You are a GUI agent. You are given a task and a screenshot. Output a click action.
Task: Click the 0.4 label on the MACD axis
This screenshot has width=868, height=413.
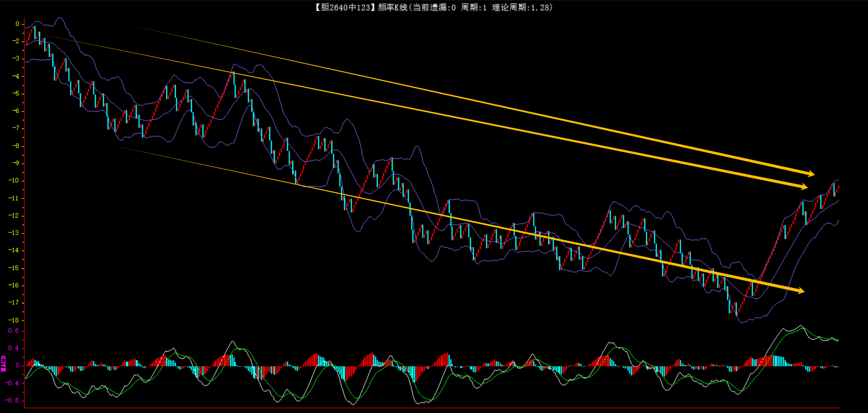tap(13, 348)
